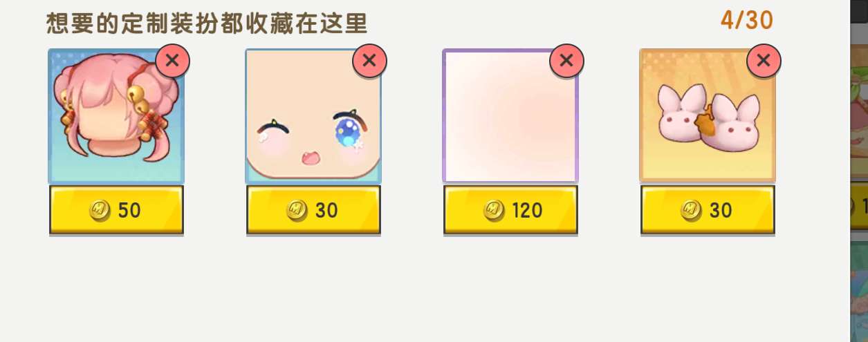Remove the blank skin tone item
This screenshot has width=868, height=342.
point(566,61)
